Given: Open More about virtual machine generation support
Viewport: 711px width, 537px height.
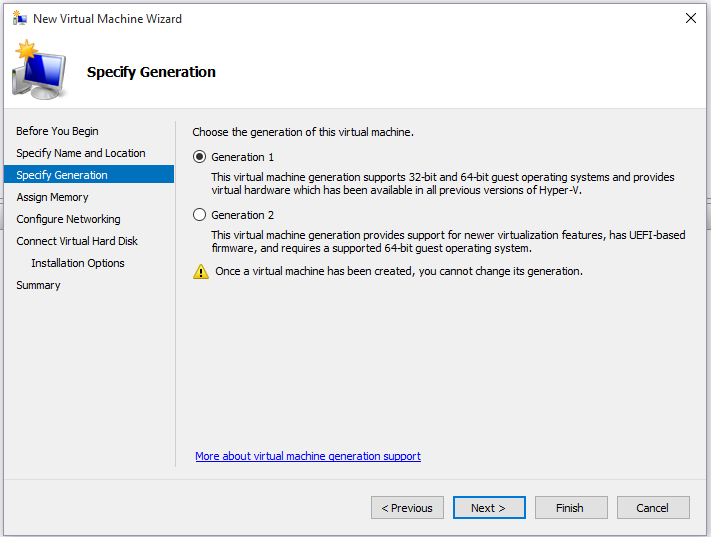Looking at the screenshot, I should 308,456.
